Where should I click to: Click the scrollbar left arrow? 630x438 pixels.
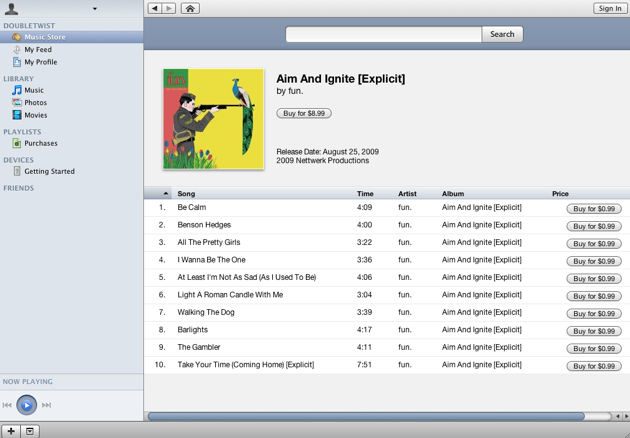[x=618, y=416]
